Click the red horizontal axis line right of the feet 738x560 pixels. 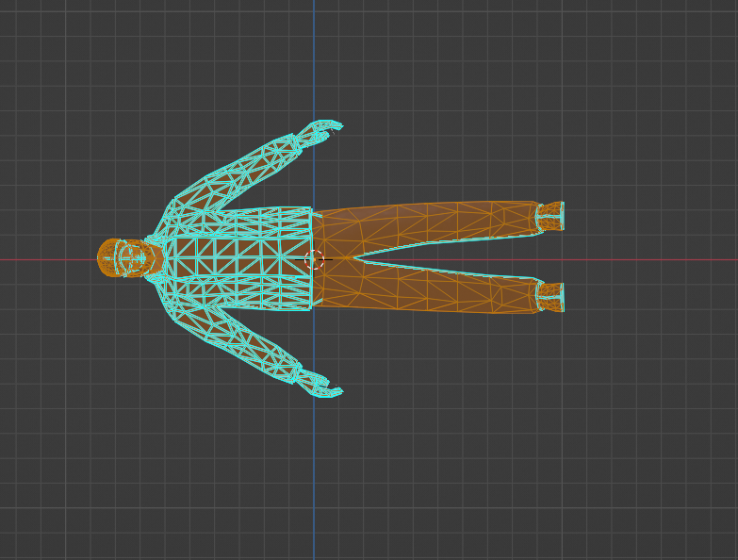650,258
